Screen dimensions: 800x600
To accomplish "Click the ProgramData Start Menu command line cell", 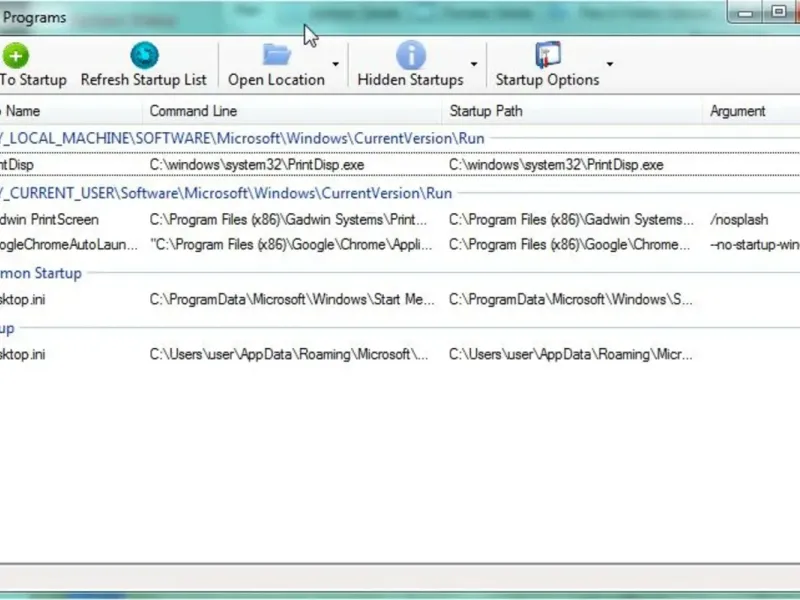I will coord(292,299).
